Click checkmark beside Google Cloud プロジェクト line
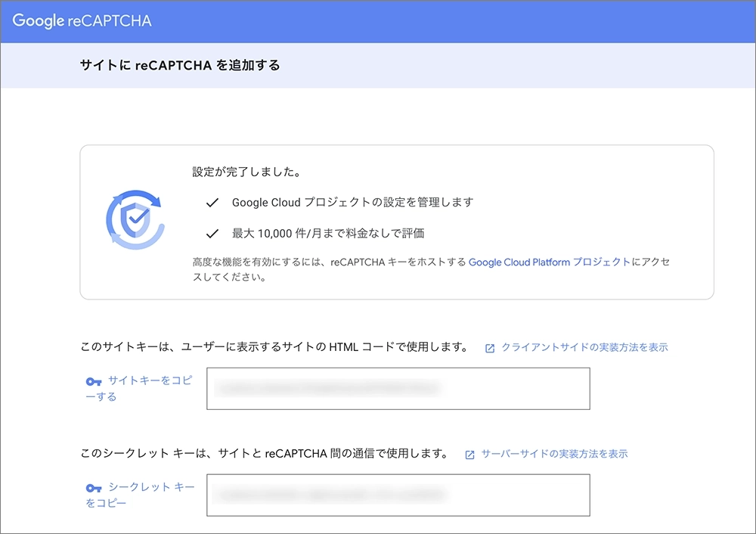Viewport: 756px width, 534px height. [x=212, y=203]
